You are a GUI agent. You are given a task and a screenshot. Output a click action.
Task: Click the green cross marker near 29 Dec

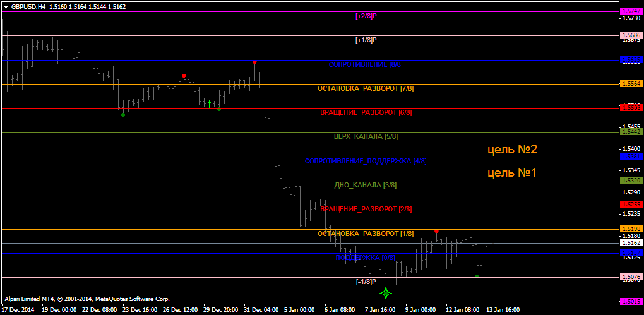tap(209, 104)
